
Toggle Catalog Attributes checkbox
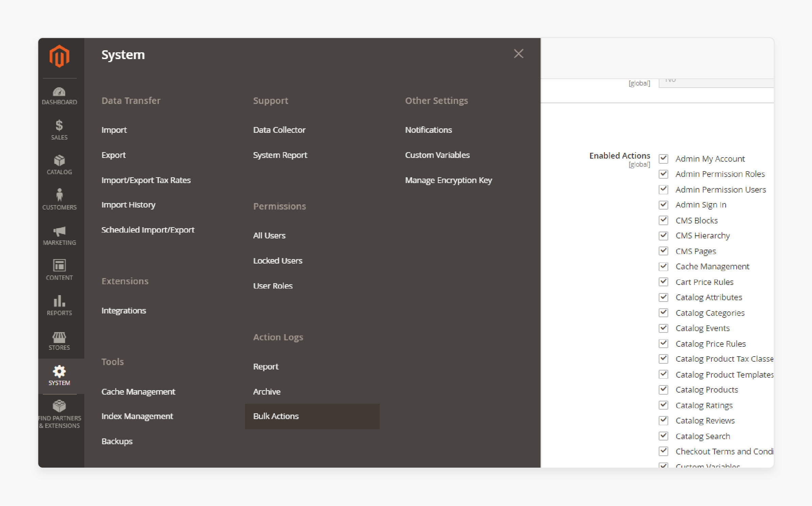tap(663, 297)
